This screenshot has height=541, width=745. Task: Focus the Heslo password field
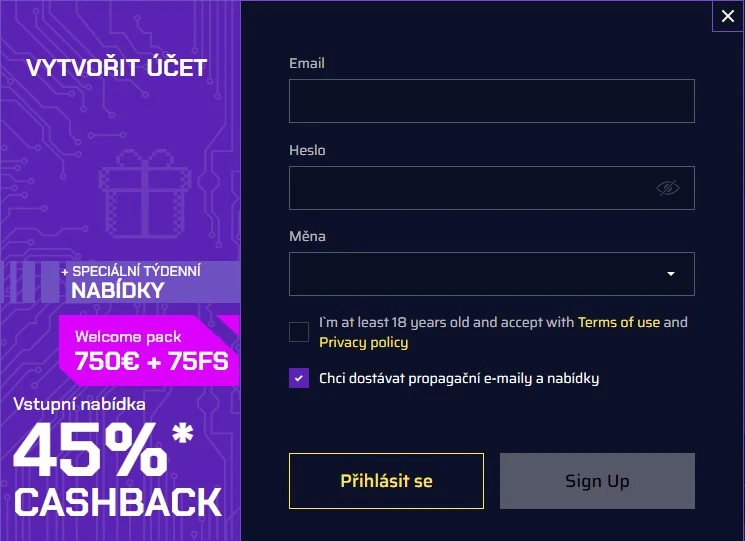[x=470, y=188]
